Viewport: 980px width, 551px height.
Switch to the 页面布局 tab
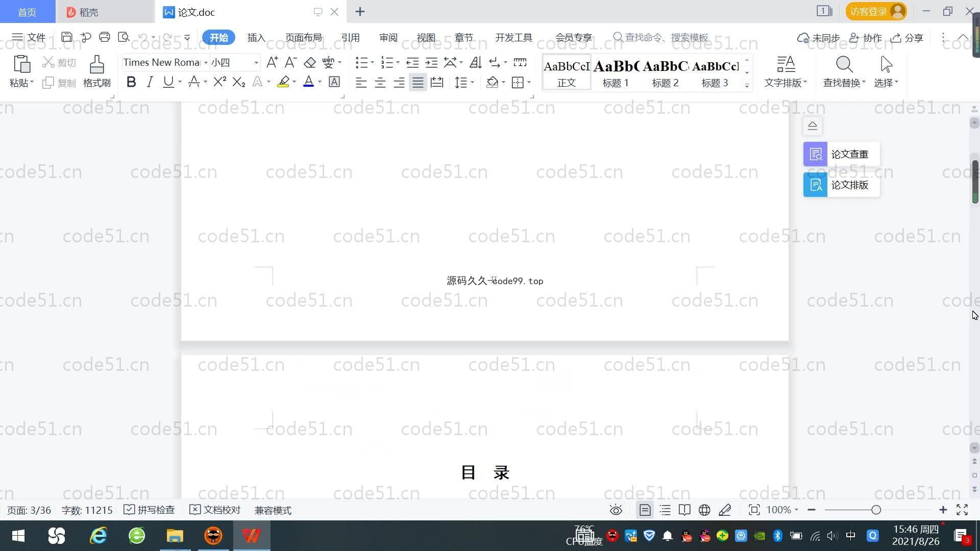303,38
